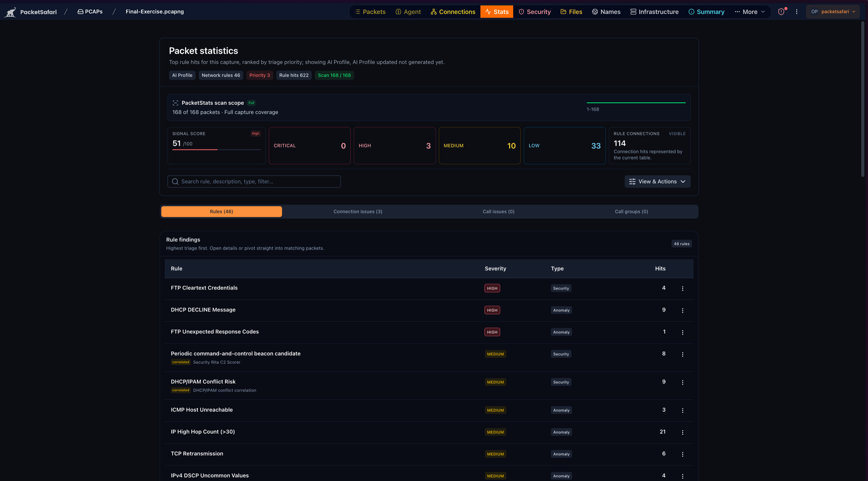Open row actions for ICMP Host Unreachable

pos(682,410)
